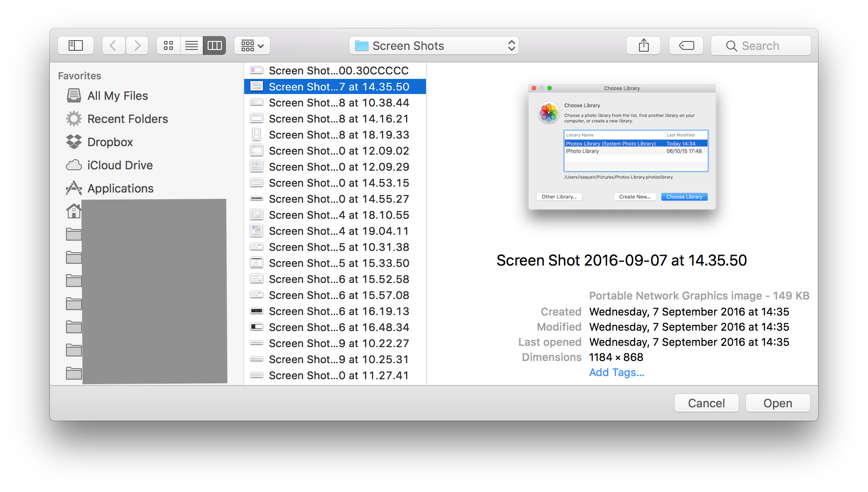Switch to list view

pyautogui.click(x=192, y=45)
